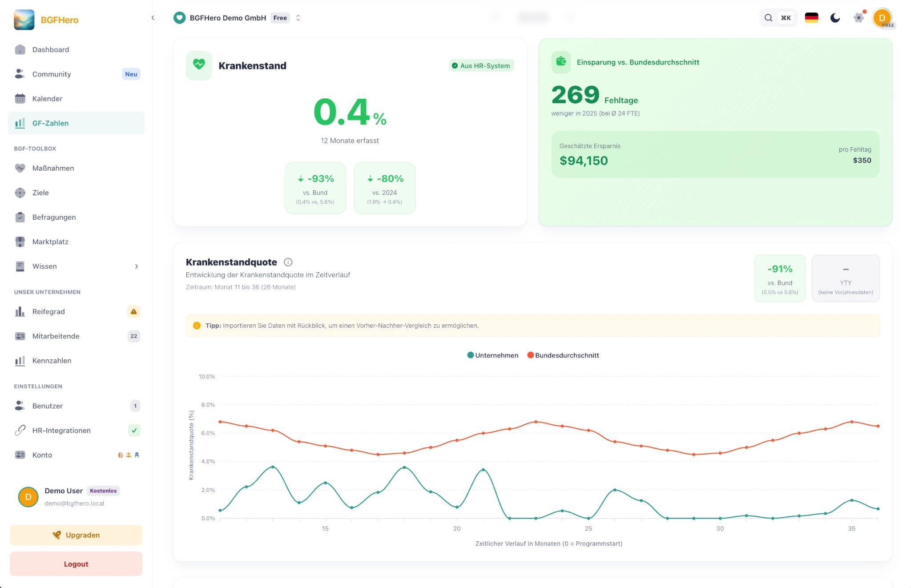Expand the company switcher next to BGFHero Demo GmbH
Screen dimensions: 911x588
(298, 18)
